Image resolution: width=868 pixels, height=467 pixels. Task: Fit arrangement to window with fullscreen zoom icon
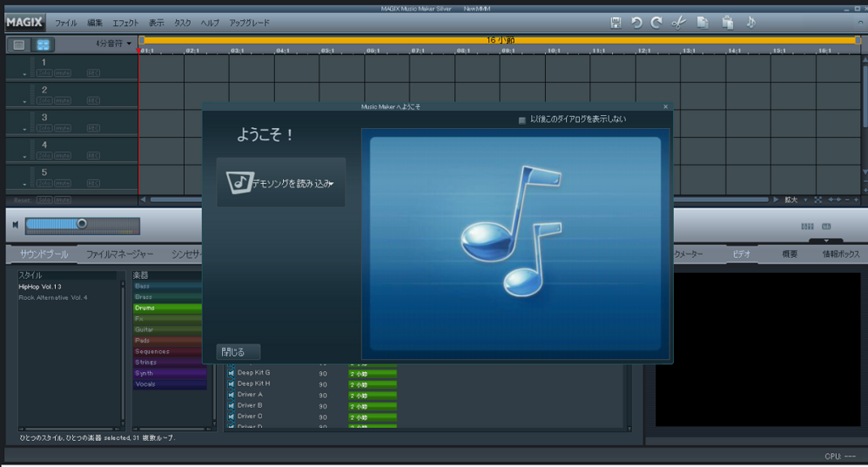coord(818,200)
